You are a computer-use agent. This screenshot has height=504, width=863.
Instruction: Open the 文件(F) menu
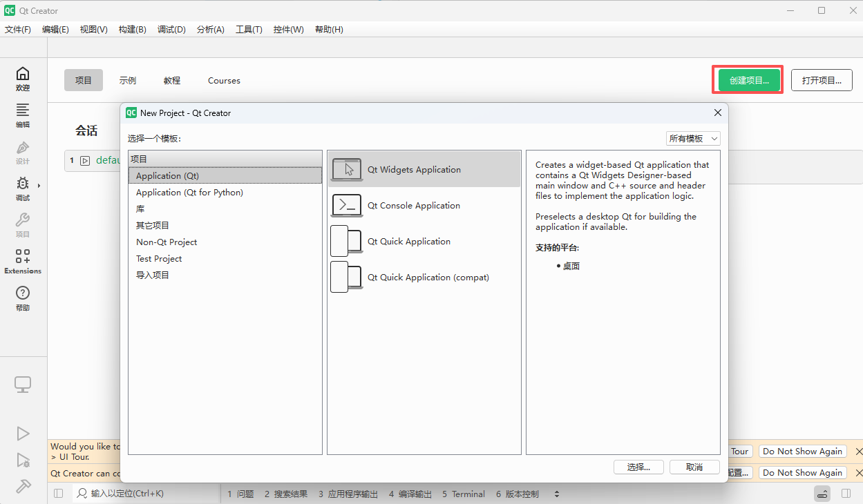(x=18, y=30)
